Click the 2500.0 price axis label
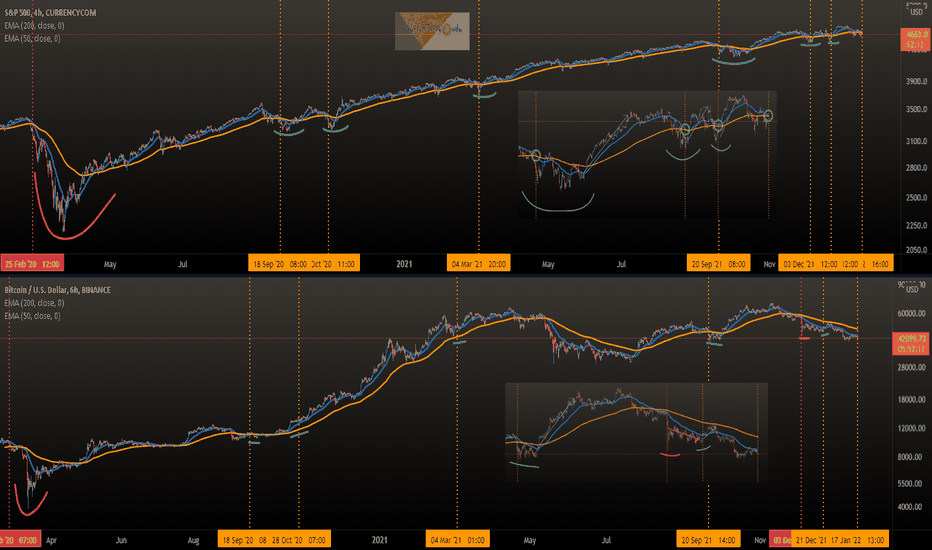Image resolution: width=932 pixels, height=550 pixels. coord(916,197)
